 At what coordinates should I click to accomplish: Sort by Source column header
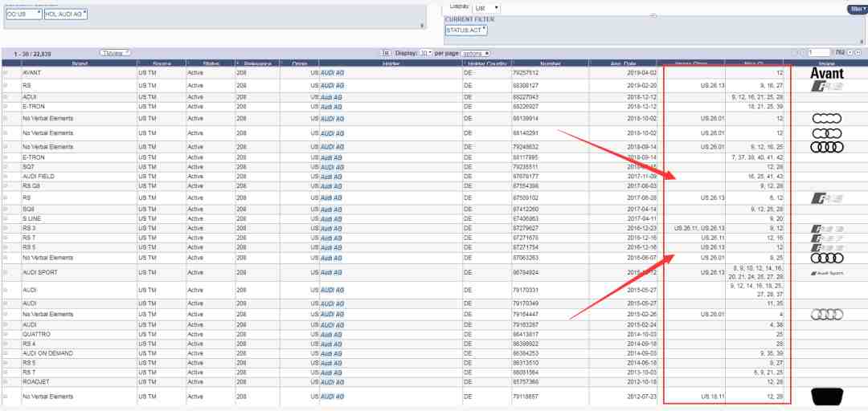[162, 63]
